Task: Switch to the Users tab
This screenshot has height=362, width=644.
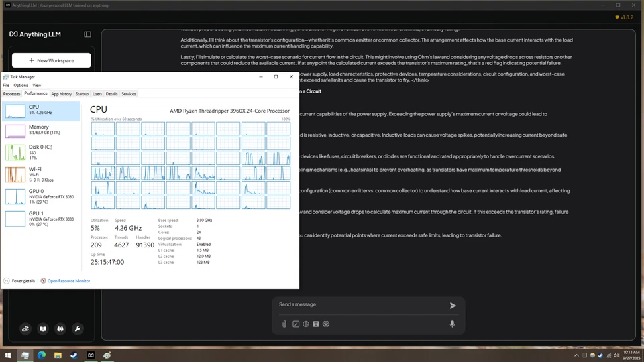Action: point(97,94)
